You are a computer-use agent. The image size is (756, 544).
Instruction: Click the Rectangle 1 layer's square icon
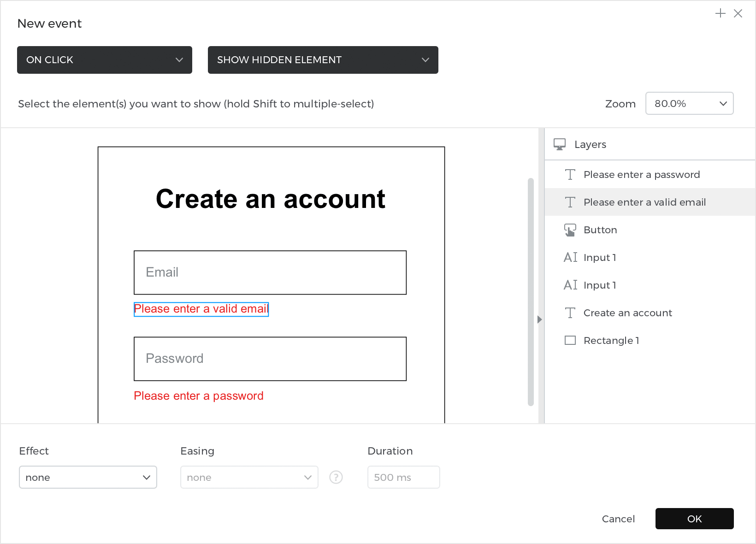pyautogui.click(x=570, y=340)
